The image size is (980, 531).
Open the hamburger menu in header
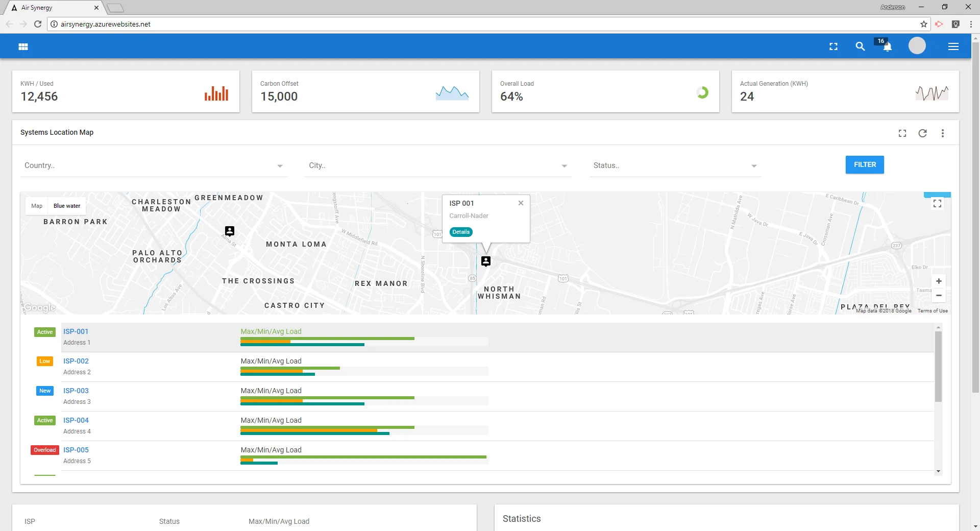click(x=953, y=46)
